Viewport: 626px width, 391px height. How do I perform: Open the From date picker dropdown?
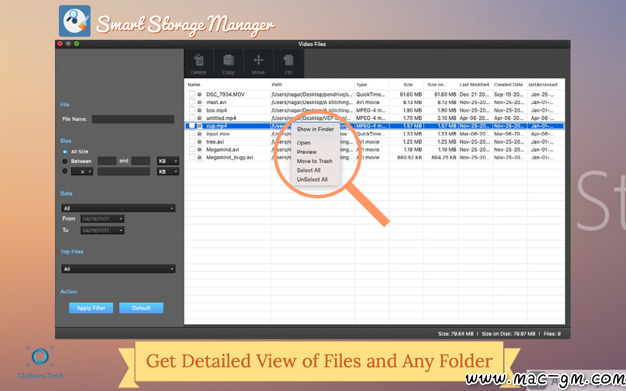(x=102, y=219)
